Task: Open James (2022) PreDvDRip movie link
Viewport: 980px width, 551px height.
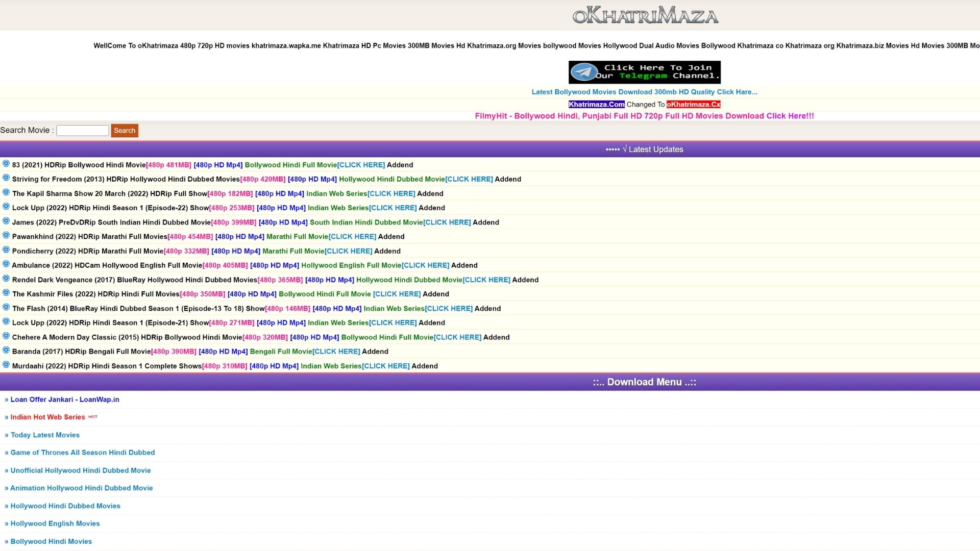Action: tap(256, 222)
